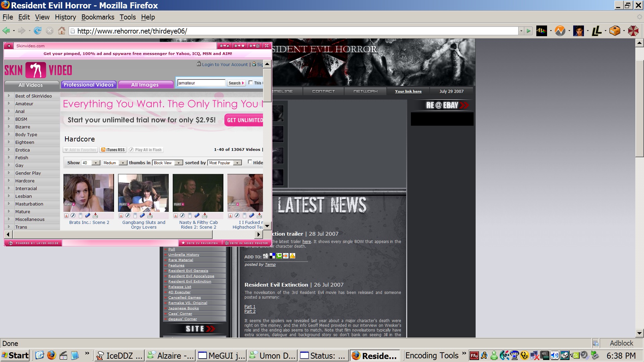Viewport: 644px width, 362px height.
Task: Click the Back navigation arrow
Action: (x=6, y=31)
